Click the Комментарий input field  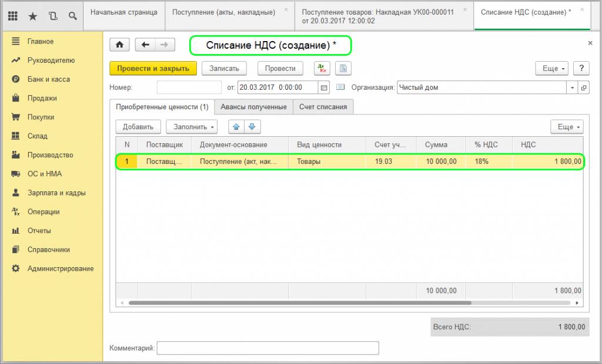268,348
